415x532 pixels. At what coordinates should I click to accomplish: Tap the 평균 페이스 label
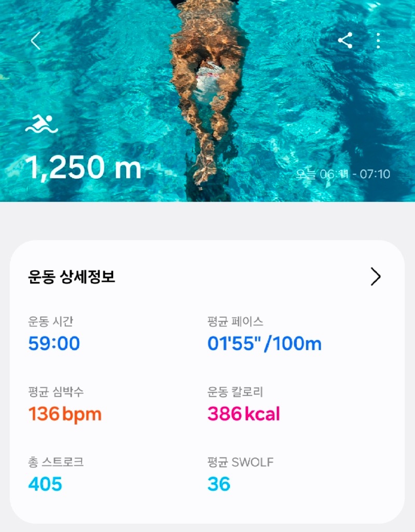[x=235, y=321]
